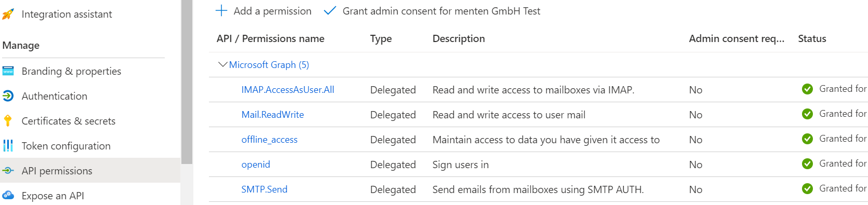Viewport: 868px width, 205px height.
Task: Click the sidebar vertical scrollbar
Action: (x=187, y=82)
